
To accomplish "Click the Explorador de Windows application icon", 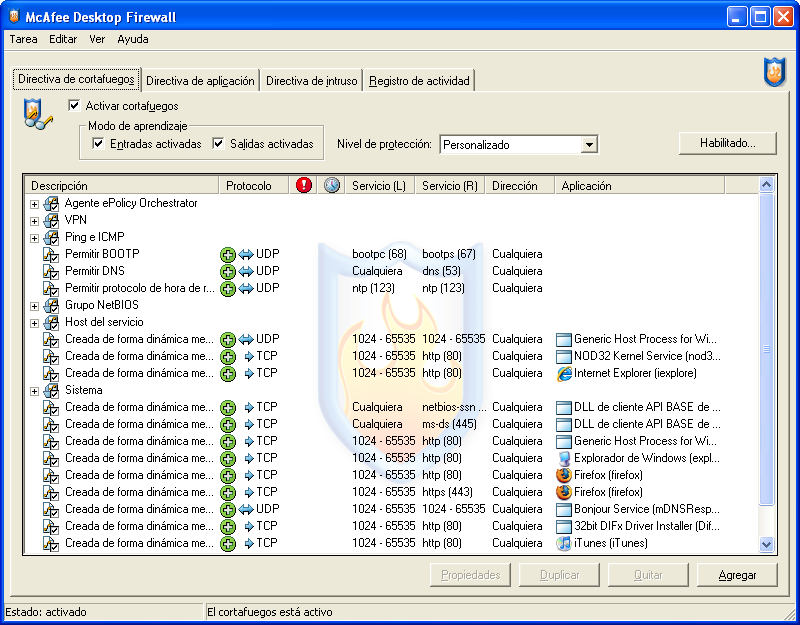I will click(564, 458).
